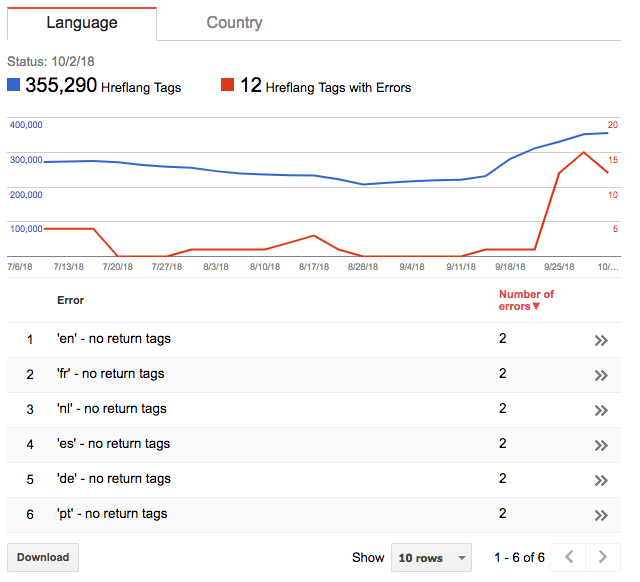Viewport: 640px width, 582px height.
Task: Click the red 20 y-axis label
Action: (x=613, y=125)
